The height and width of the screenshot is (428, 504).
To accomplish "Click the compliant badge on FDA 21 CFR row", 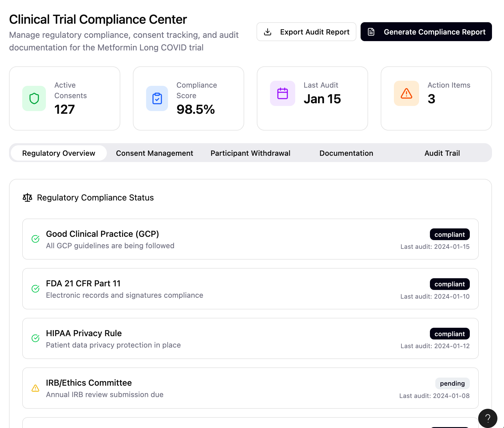I will (x=450, y=284).
